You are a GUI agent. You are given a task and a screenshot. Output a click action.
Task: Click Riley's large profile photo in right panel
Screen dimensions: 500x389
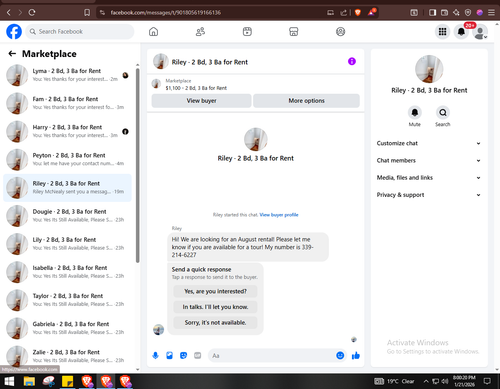coord(429,69)
